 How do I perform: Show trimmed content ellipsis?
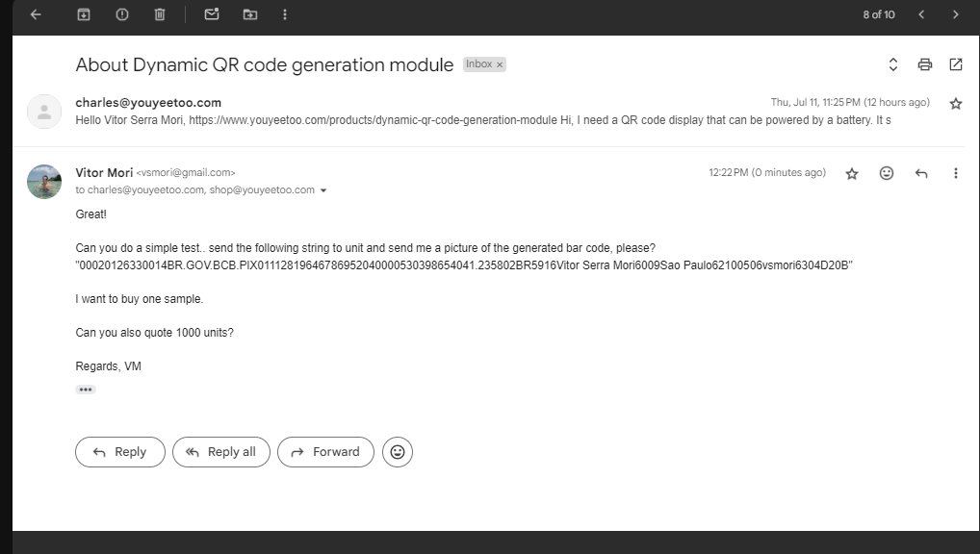(x=86, y=390)
